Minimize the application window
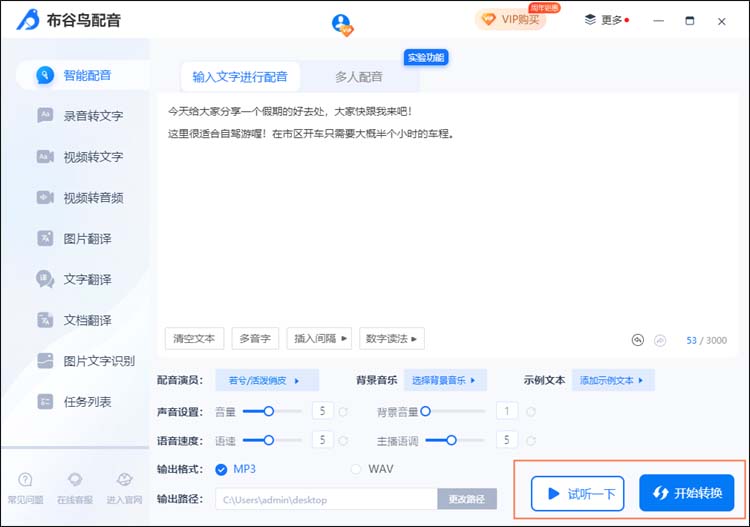Viewport: 750px width, 527px height. tap(658, 21)
